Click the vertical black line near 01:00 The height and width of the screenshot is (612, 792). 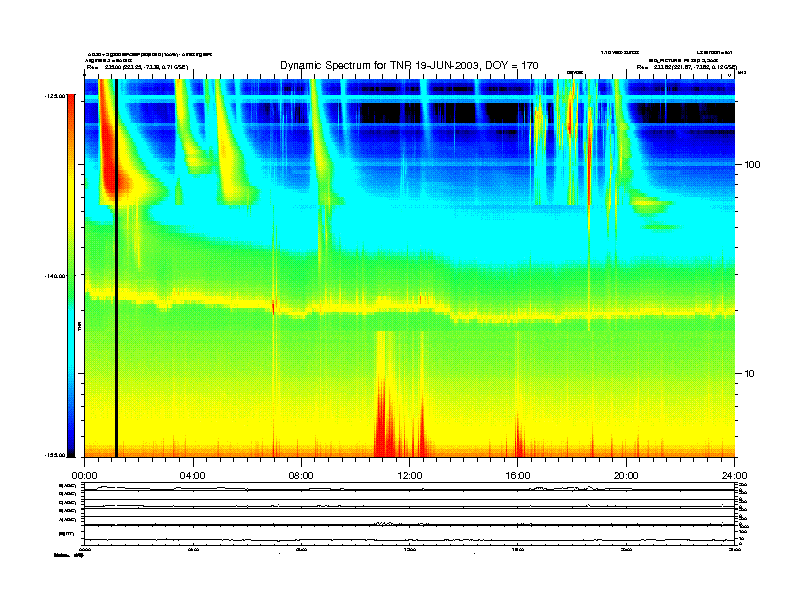(116, 268)
